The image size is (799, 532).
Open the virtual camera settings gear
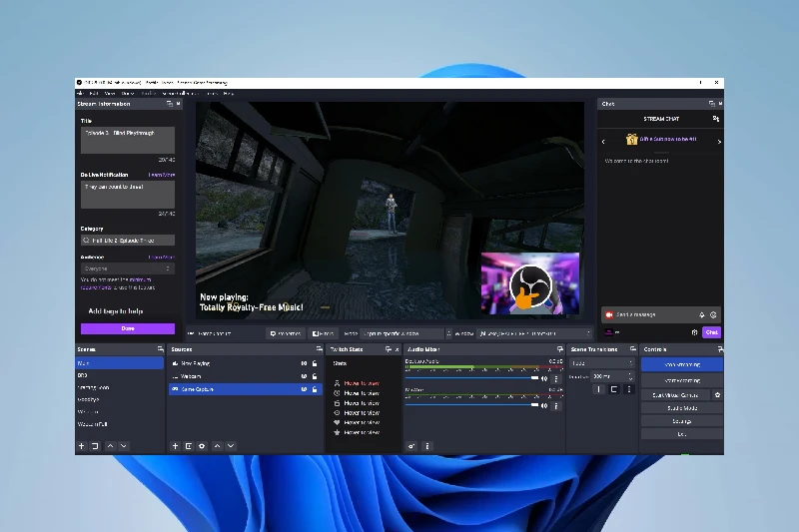tap(717, 395)
